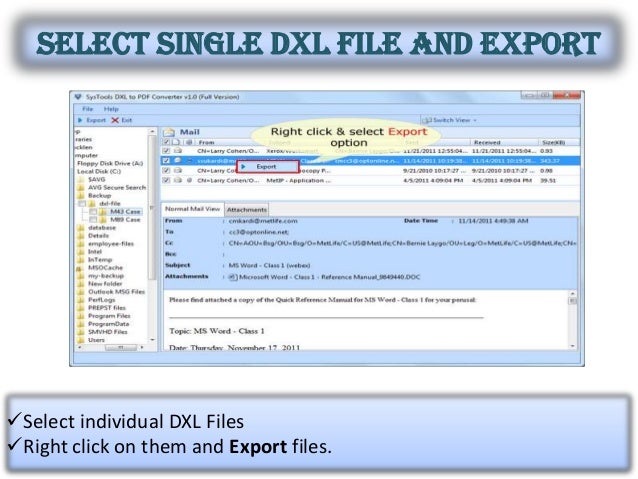Click the Backup folder icon
Viewport: 638px width, 479px height.
pyautogui.click(x=81, y=196)
